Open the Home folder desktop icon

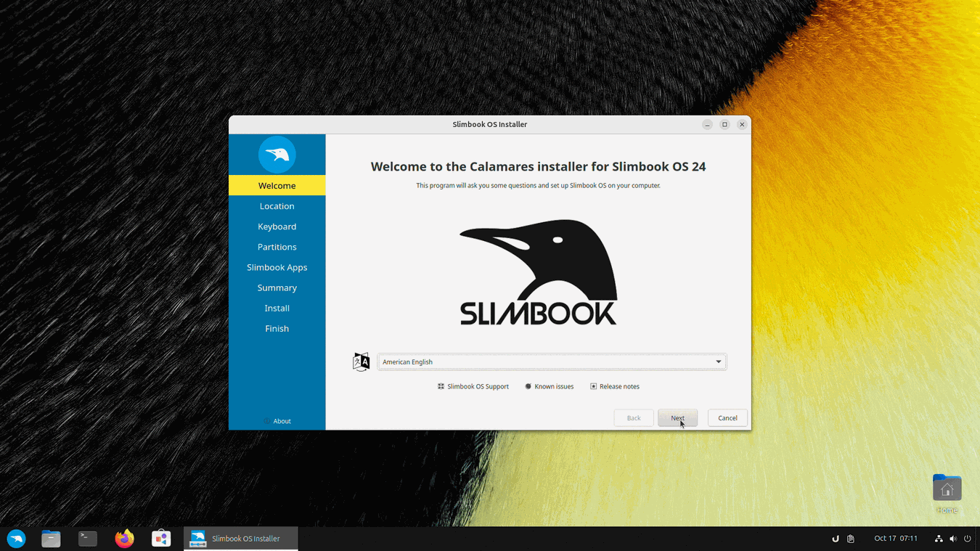click(947, 490)
